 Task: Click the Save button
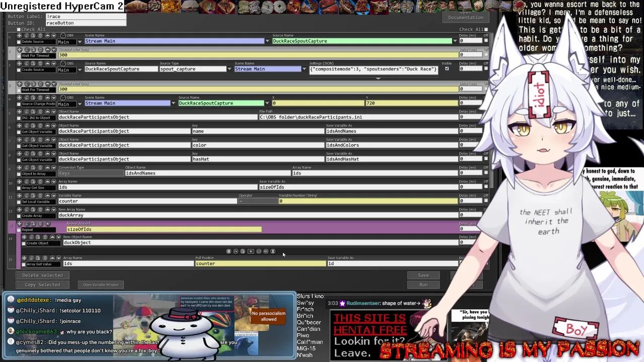424,276
